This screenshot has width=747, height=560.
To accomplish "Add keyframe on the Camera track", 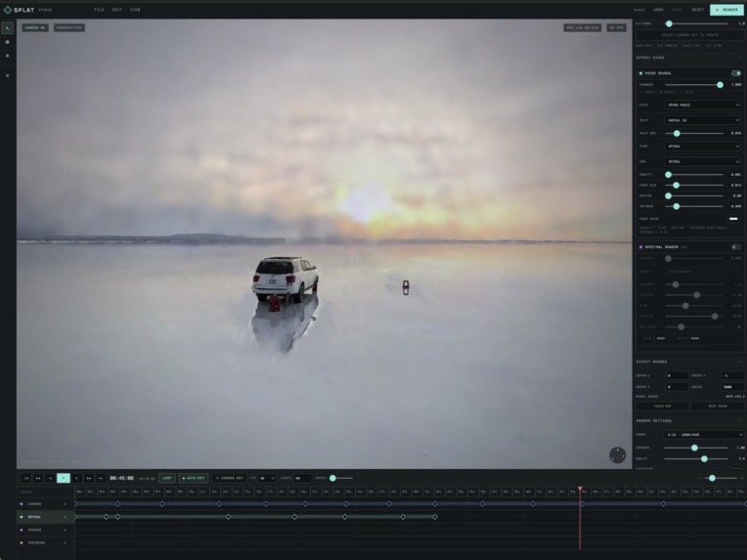I will click(65, 504).
